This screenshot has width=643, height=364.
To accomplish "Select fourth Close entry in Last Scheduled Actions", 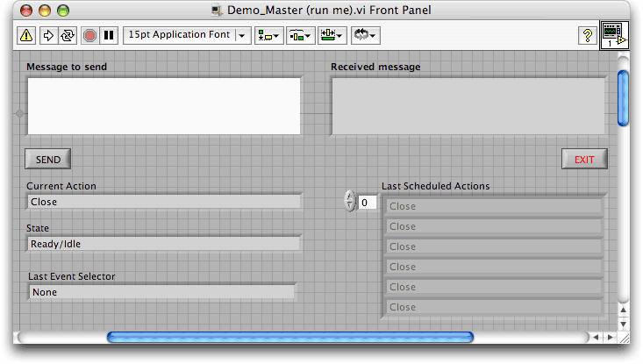I will click(x=493, y=267).
